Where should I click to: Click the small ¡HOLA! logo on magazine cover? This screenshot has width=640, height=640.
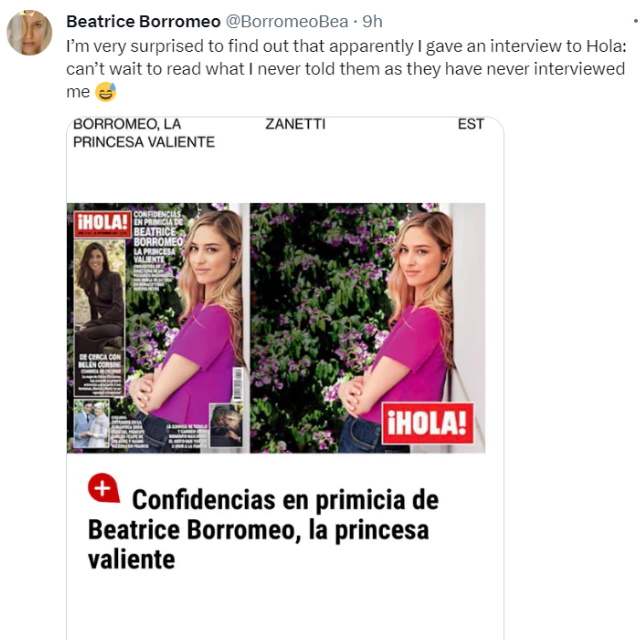point(102,224)
